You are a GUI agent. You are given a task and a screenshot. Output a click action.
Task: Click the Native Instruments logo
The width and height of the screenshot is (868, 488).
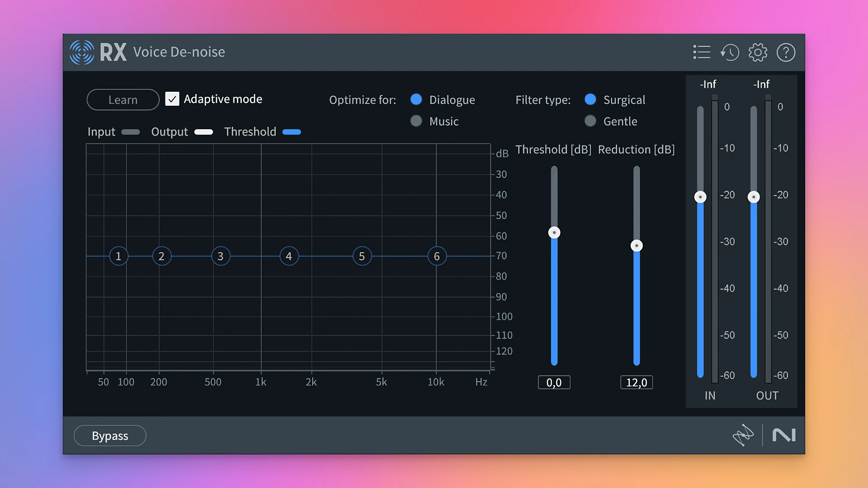(784, 435)
